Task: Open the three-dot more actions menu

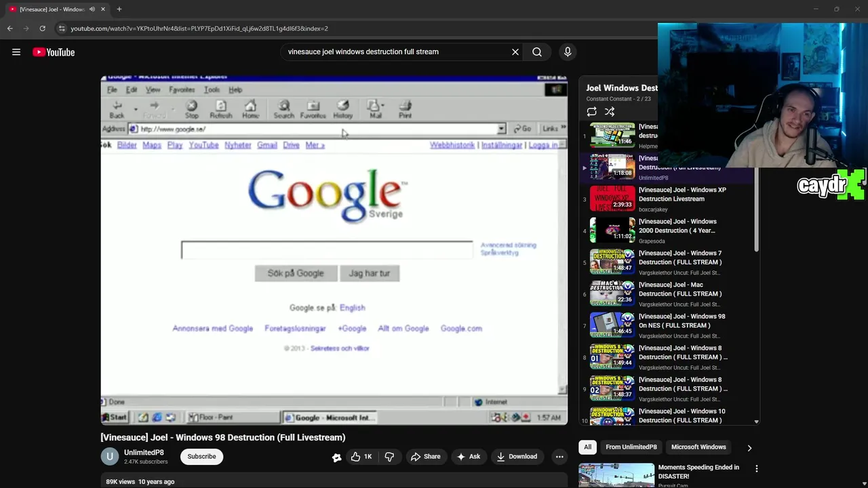Action: [559, 457]
